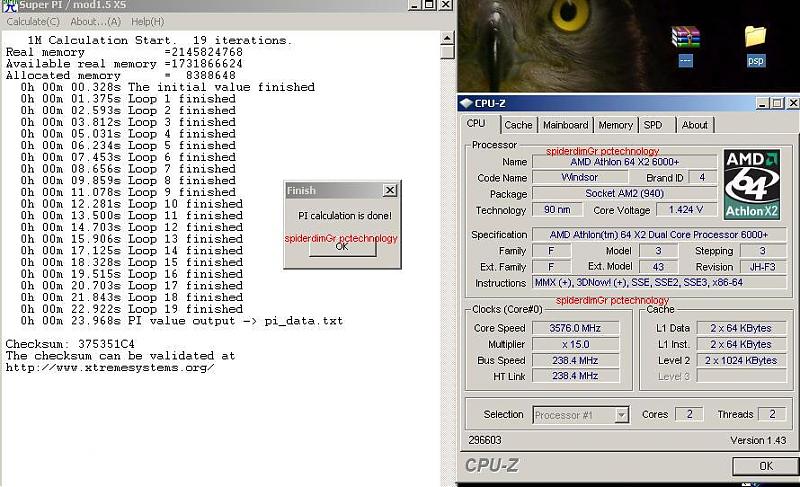Click the Version 1.43 label in CPU-Z
This screenshot has width=800, height=487.
click(758, 440)
